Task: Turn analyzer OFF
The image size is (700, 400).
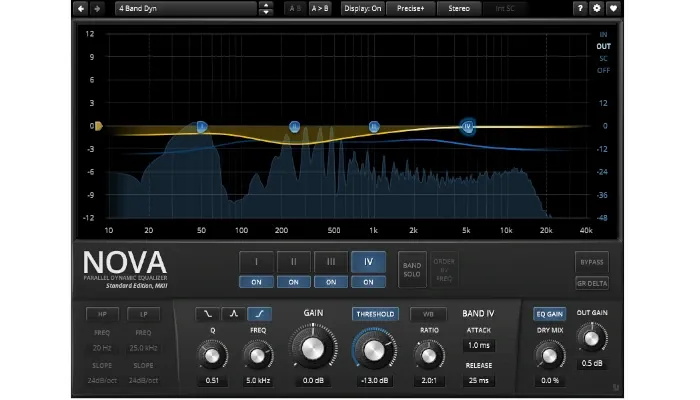Action: point(603,71)
